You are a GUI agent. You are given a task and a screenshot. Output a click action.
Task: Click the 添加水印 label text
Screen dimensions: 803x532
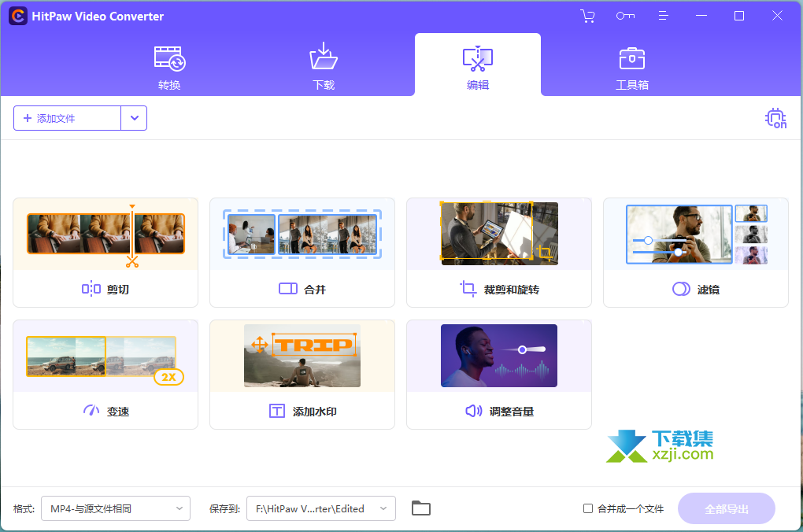tap(314, 412)
